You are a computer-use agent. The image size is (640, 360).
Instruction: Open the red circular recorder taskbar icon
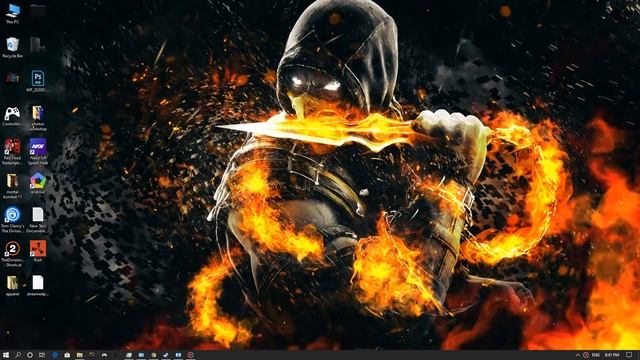190,355
